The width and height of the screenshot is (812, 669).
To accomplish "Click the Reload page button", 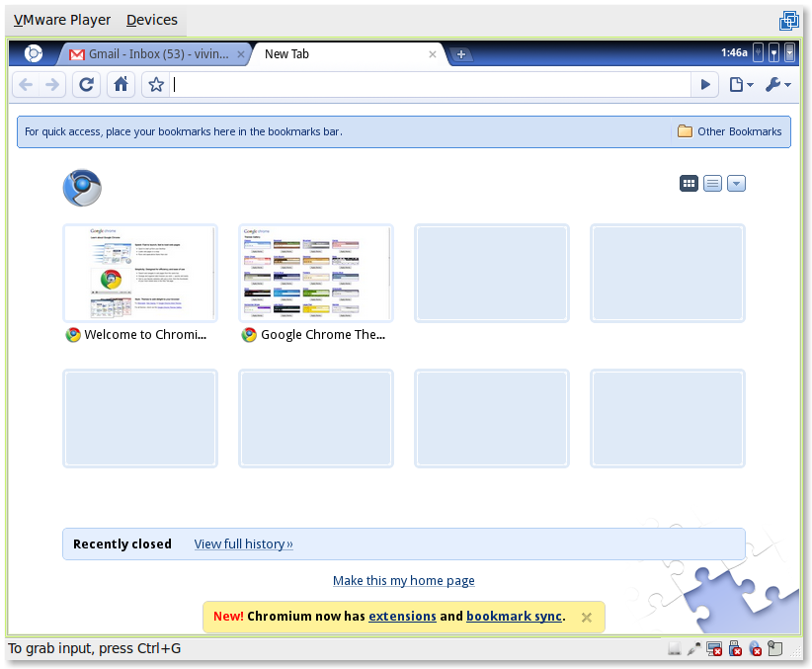I will 87,85.
